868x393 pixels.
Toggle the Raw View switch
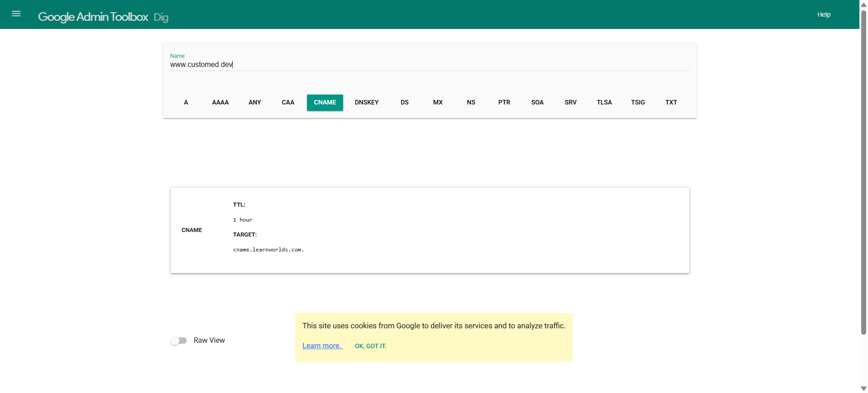(x=179, y=341)
